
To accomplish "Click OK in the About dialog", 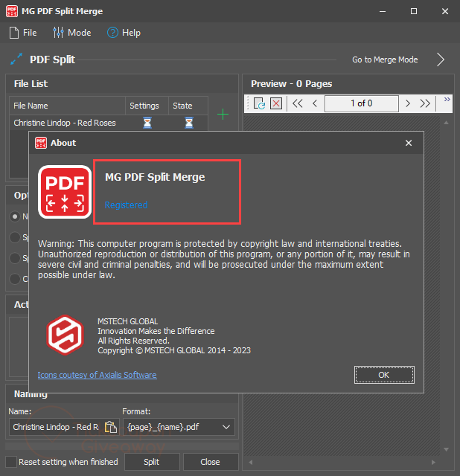I will 384,375.
